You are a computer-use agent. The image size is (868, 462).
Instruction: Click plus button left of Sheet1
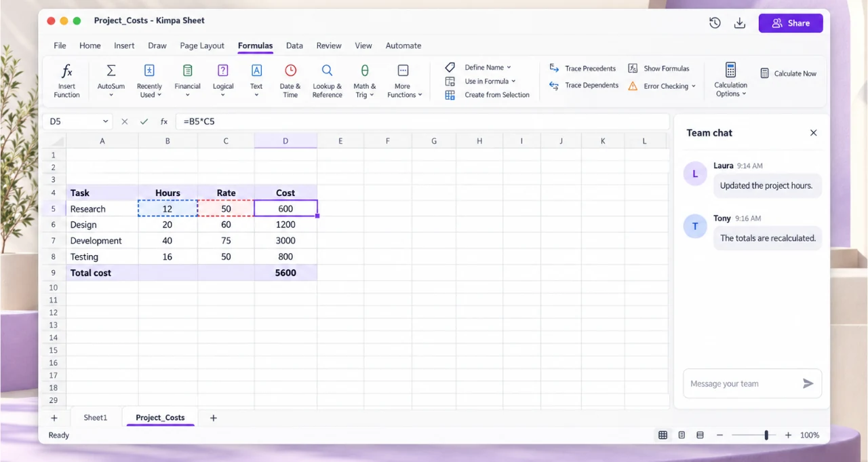click(x=54, y=418)
